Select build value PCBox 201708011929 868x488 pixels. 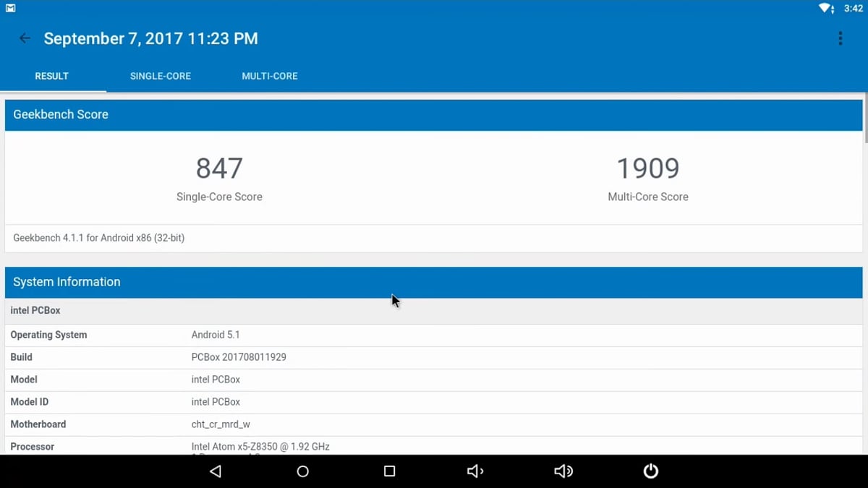tap(239, 357)
